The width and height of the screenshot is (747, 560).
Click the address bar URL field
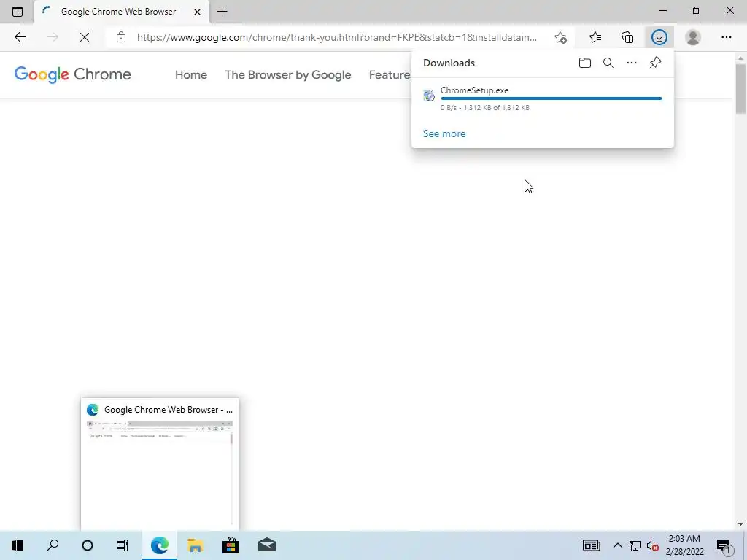click(337, 37)
